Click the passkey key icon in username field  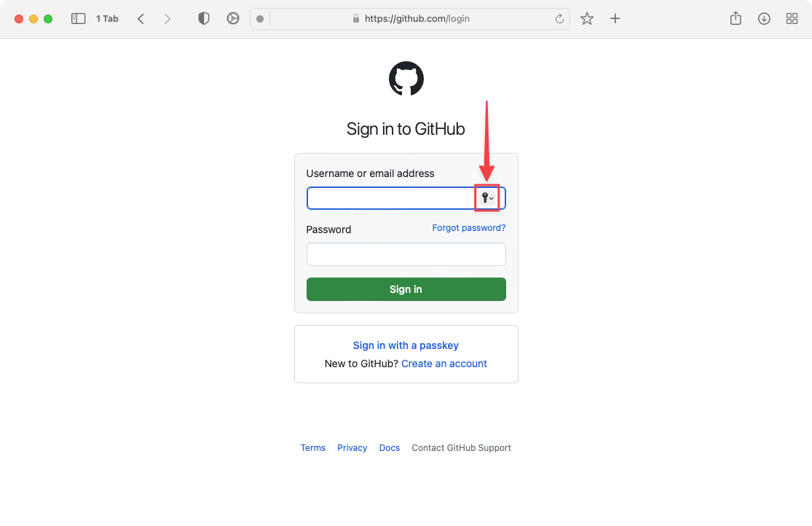[485, 197]
